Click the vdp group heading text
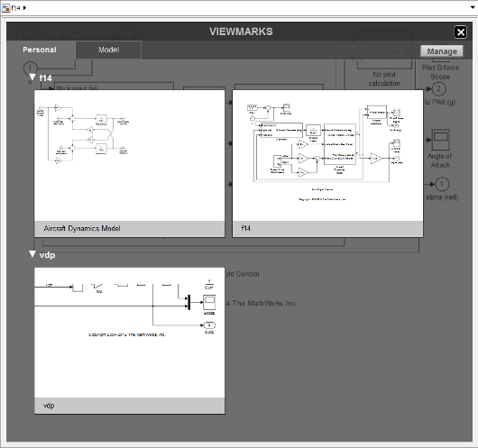 click(x=47, y=255)
